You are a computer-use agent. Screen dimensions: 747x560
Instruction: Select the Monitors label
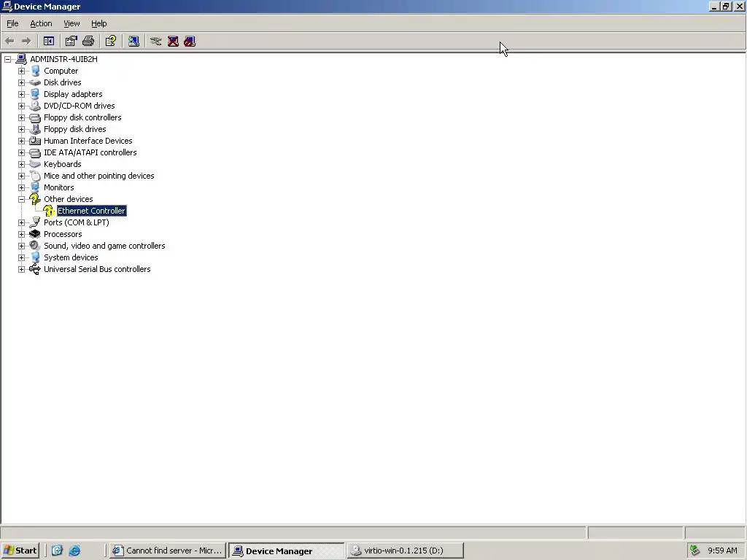[x=58, y=187]
